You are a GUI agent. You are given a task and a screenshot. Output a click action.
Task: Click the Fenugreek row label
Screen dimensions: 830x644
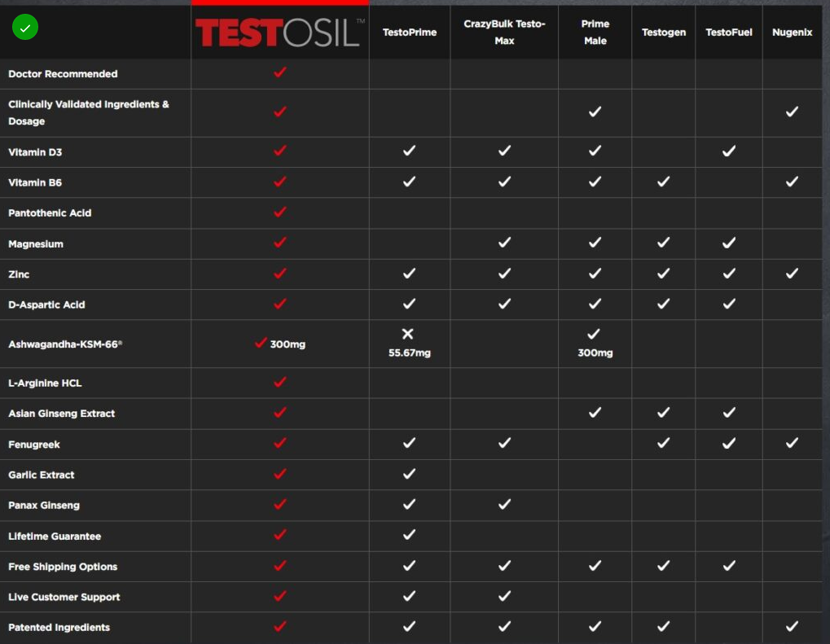pos(34,445)
